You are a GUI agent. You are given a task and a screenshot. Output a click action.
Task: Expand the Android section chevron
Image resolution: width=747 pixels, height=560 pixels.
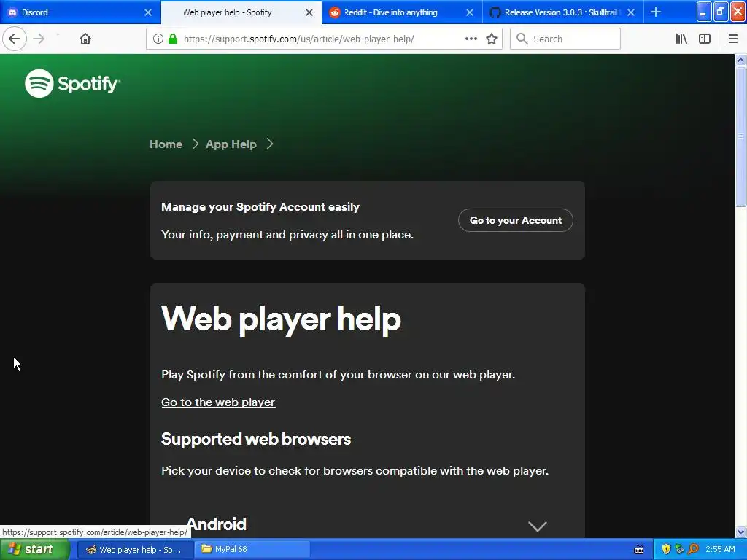[x=538, y=526]
